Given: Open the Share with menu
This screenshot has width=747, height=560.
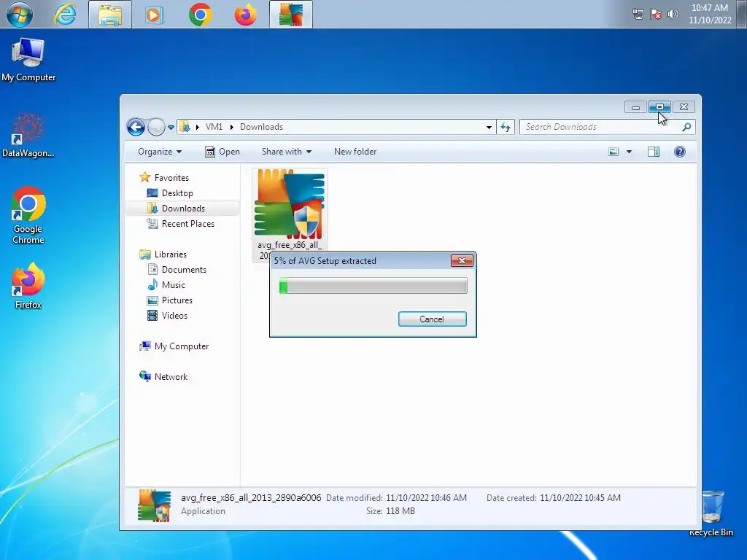Looking at the screenshot, I should (286, 152).
